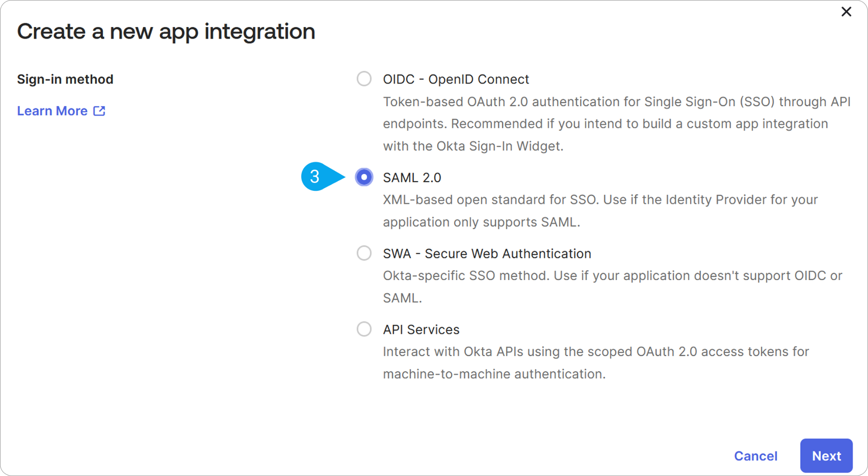Click the OIDC - OpenID Connect label
The image size is (868, 476).
[x=456, y=79]
